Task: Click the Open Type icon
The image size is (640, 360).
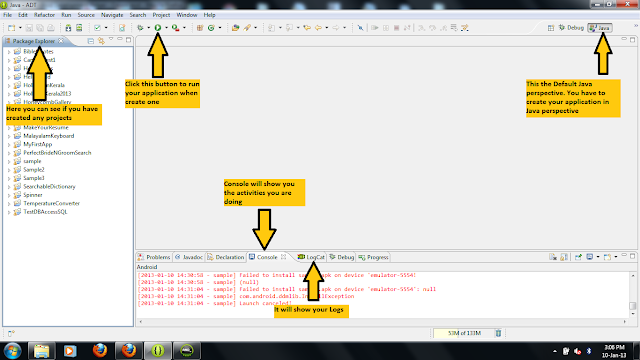Action: coord(236,28)
